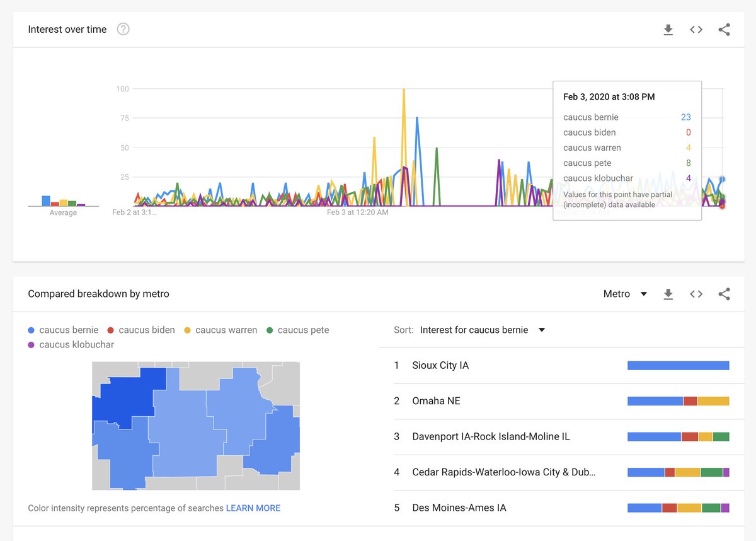
Task: Click the Feb 3 at 12:20 AM axis label
Action: pos(358,212)
